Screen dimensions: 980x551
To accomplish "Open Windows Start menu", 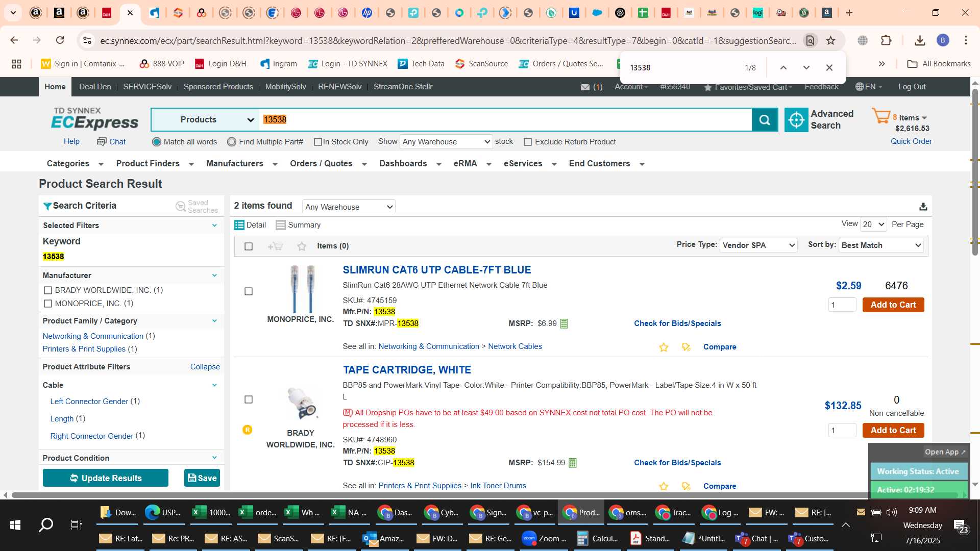I will click(15, 524).
